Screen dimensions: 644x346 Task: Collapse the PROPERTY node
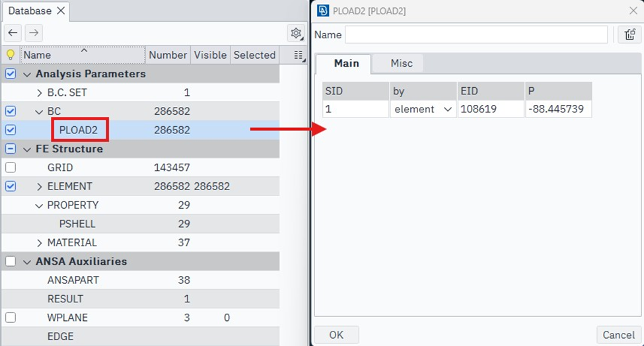39,205
